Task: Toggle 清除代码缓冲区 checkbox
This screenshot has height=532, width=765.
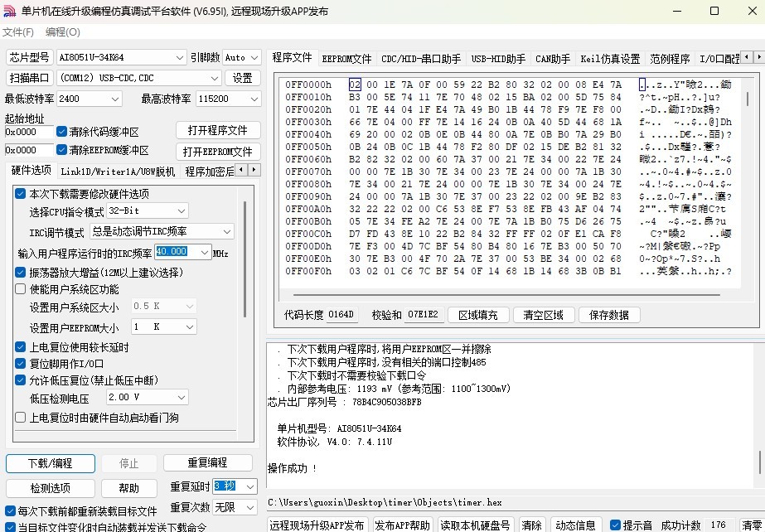Action: (x=61, y=132)
